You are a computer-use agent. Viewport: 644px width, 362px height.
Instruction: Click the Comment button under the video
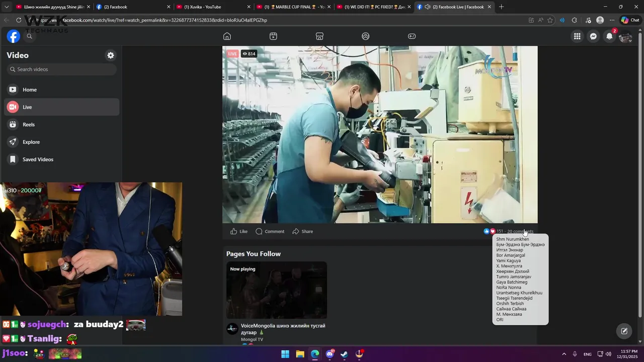pos(270,231)
